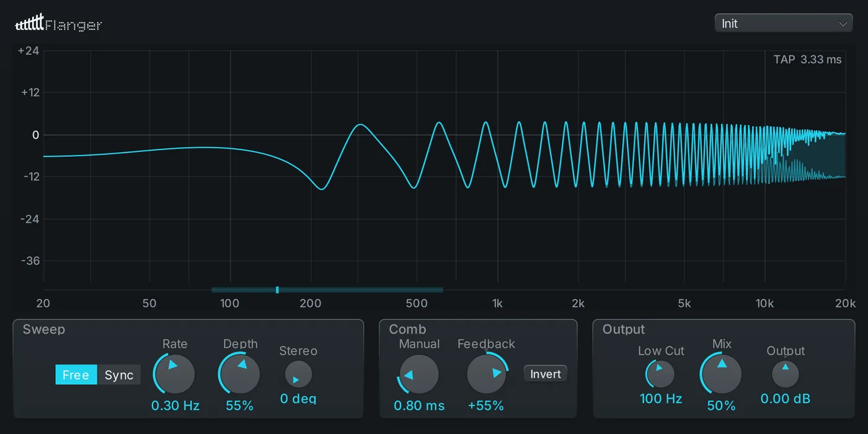Click the 55% depth value
The height and width of the screenshot is (434, 868).
(239, 405)
